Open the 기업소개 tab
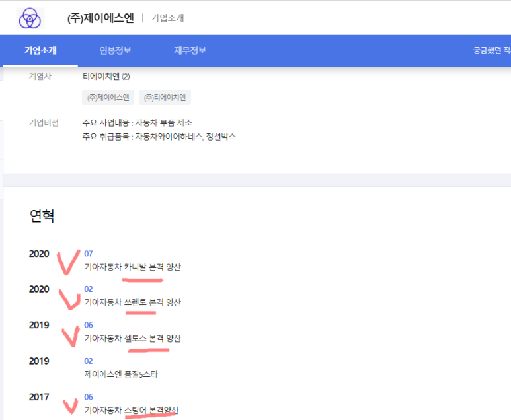511x420 pixels. point(40,50)
